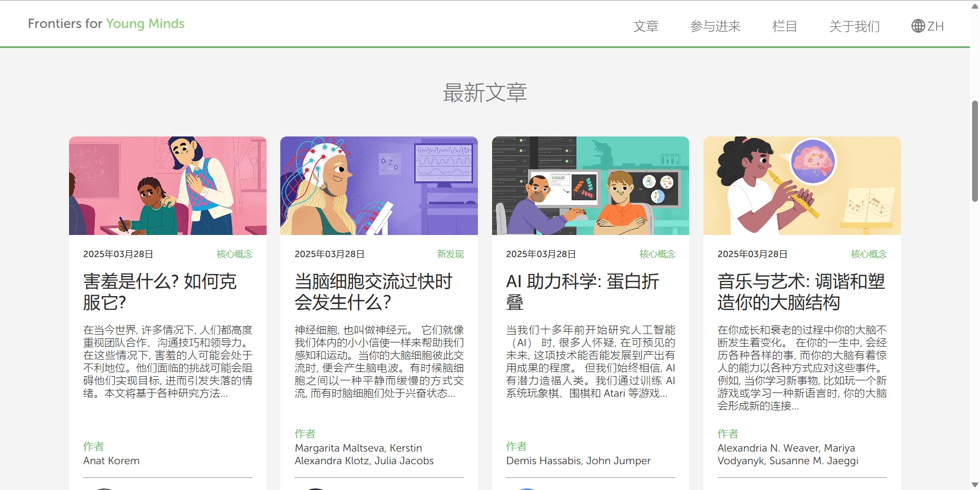The width and height of the screenshot is (980, 490).
Task: Click the 核心概念 tag on the shyness article
Action: [234, 254]
